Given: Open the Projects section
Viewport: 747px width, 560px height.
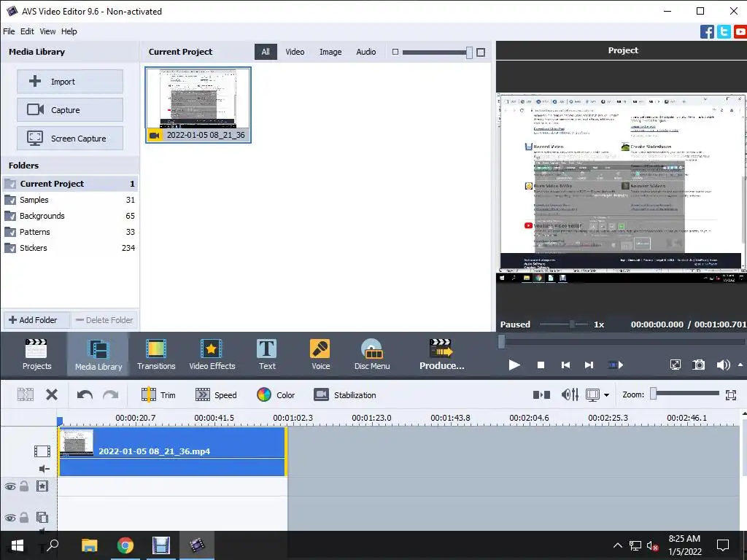Looking at the screenshot, I should [36, 355].
